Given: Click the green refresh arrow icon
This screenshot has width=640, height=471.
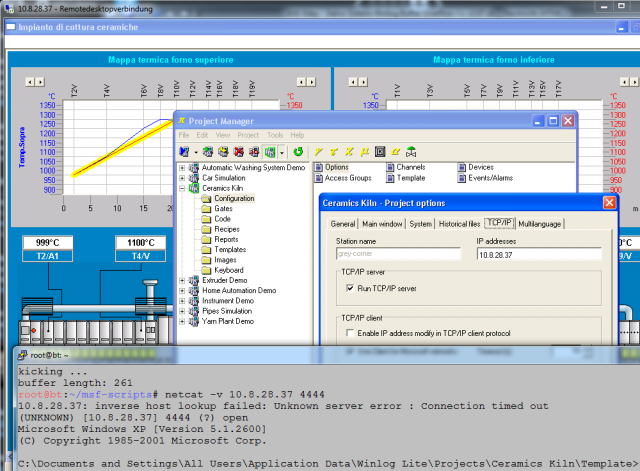Looking at the screenshot, I should [298, 152].
